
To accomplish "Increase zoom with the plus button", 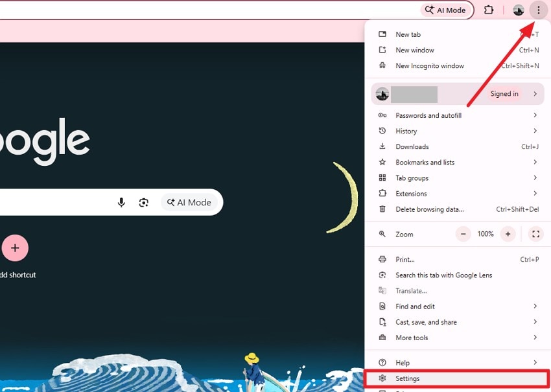I will point(508,234).
